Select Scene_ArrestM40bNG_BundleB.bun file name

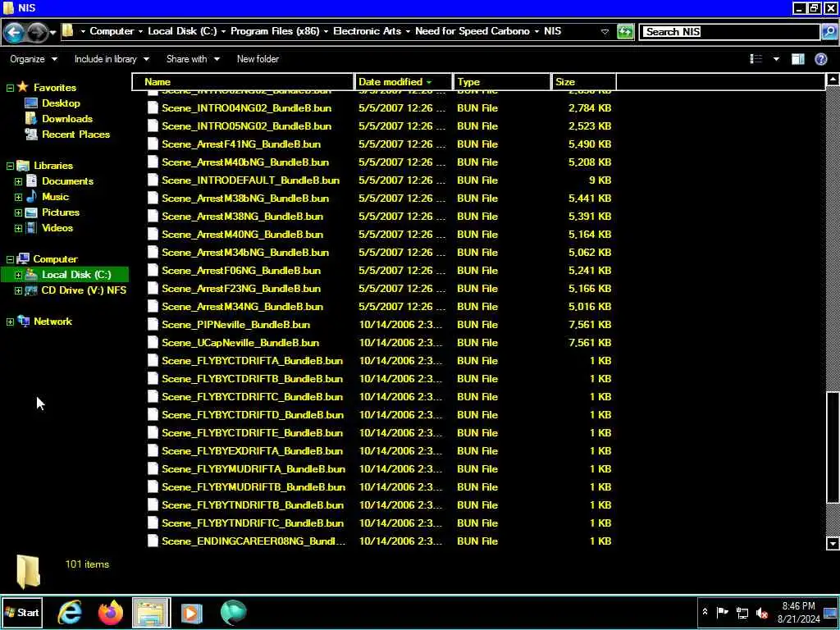pos(245,162)
